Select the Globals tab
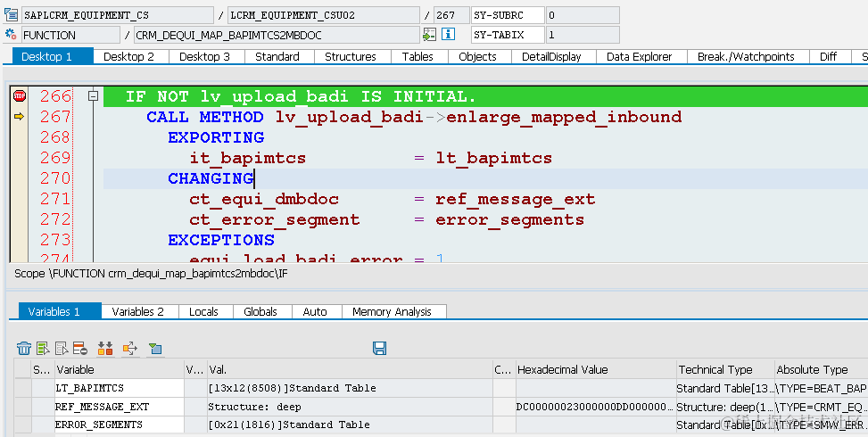The height and width of the screenshot is (437, 868). pyautogui.click(x=260, y=311)
